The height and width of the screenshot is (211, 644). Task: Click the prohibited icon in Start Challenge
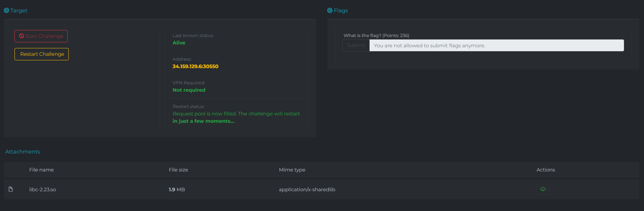(x=22, y=36)
